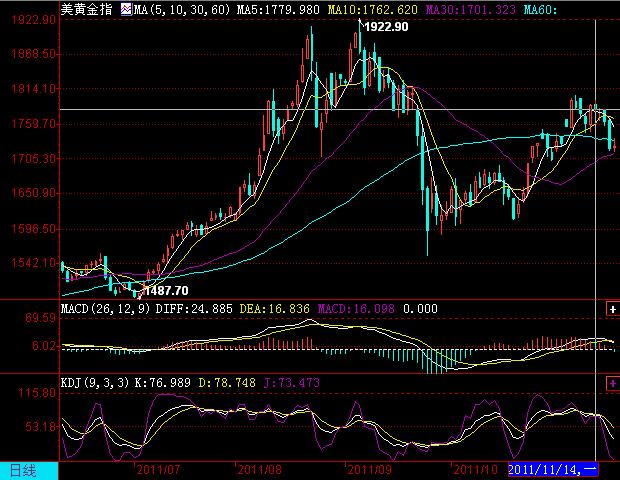This screenshot has height=480, width=620.
Task: Click the 1650.90 price axis label
Action: 34,193
